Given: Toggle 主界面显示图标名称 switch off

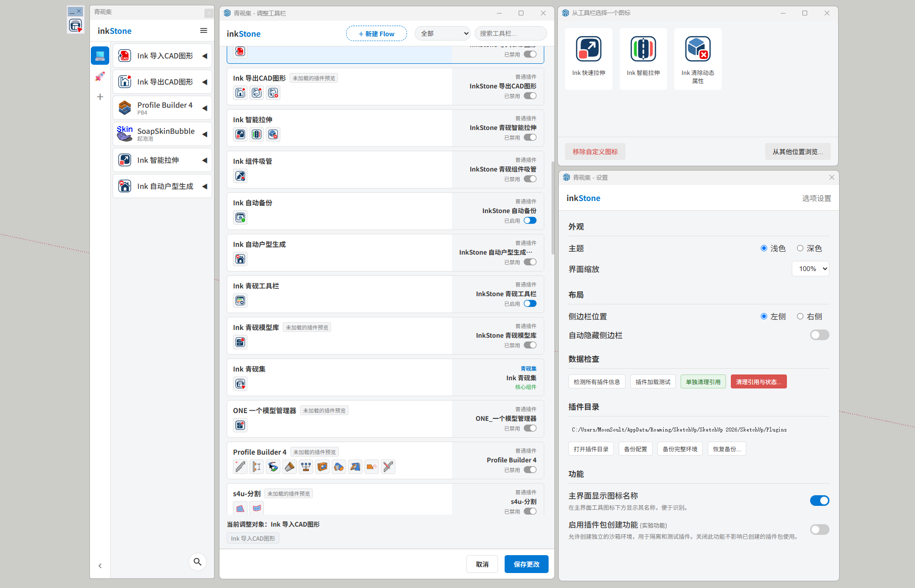Looking at the screenshot, I should [x=819, y=501].
